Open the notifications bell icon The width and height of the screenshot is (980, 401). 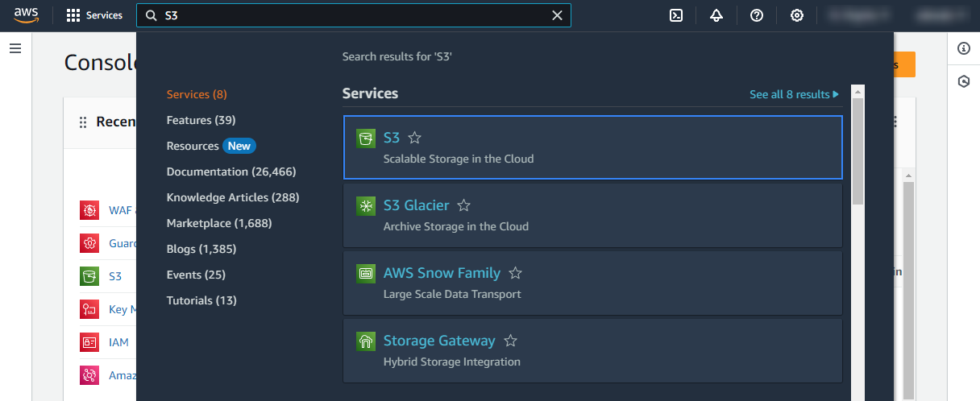tap(716, 15)
